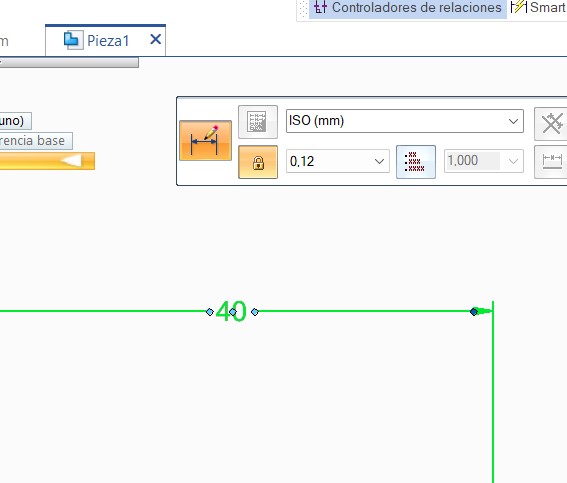
Task: Click the dimension arrowhead terminator handle
Action: tap(474, 311)
